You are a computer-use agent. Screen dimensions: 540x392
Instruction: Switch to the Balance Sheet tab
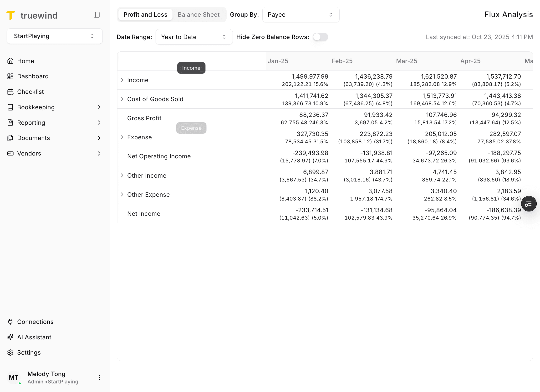tap(199, 15)
